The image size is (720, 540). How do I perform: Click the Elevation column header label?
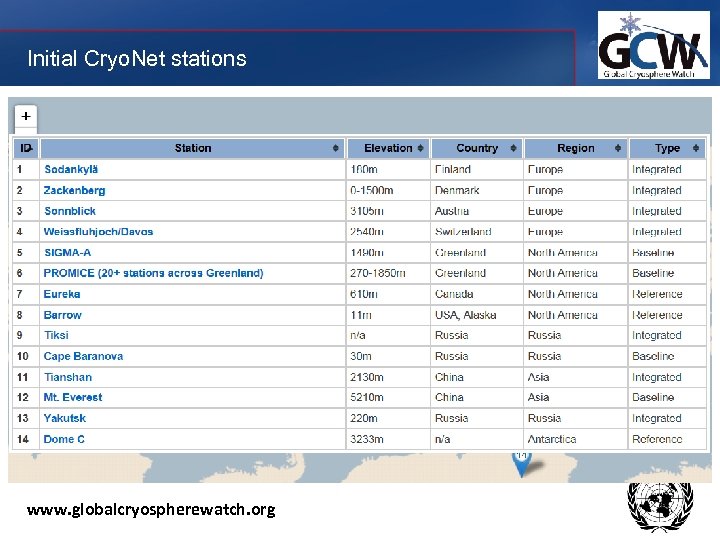[388, 148]
